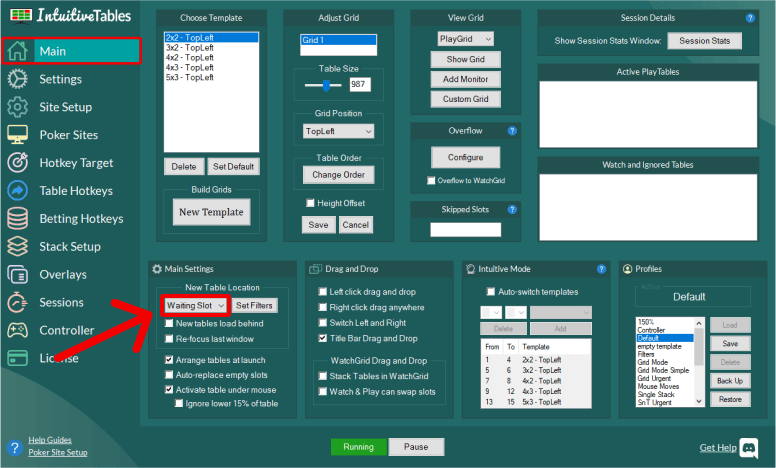Toggle Overflow to WatchGrid checkbox
Viewport: 776px width, 468px height.
click(431, 181)
